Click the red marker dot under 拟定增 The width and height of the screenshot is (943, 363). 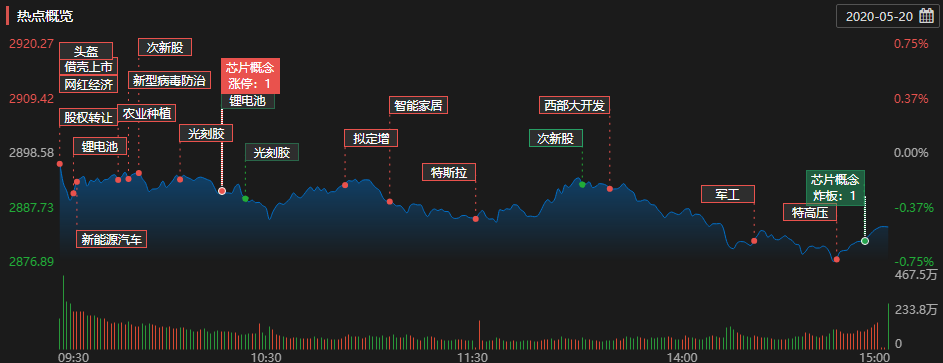[x=345, y=185]
